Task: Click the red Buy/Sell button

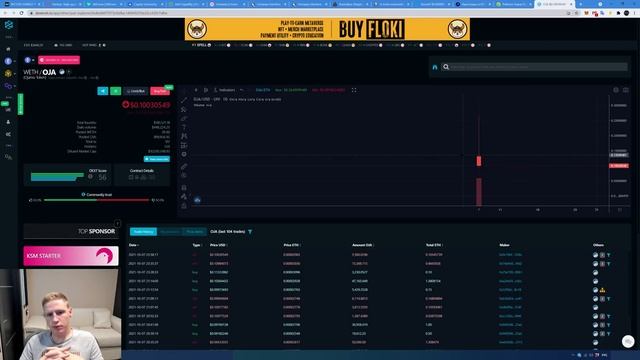Action: coord(160,91)
